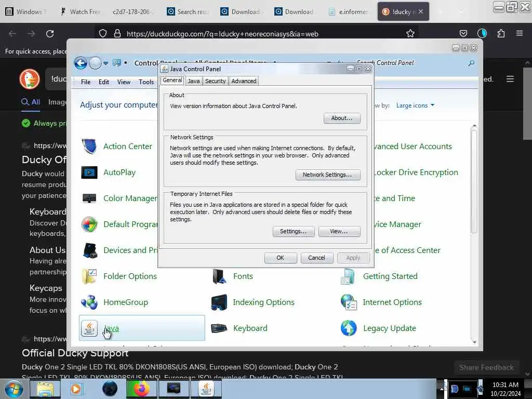
Task: Open the Getting Started icon
Action: pyautogui.click(x=348, y=276)
